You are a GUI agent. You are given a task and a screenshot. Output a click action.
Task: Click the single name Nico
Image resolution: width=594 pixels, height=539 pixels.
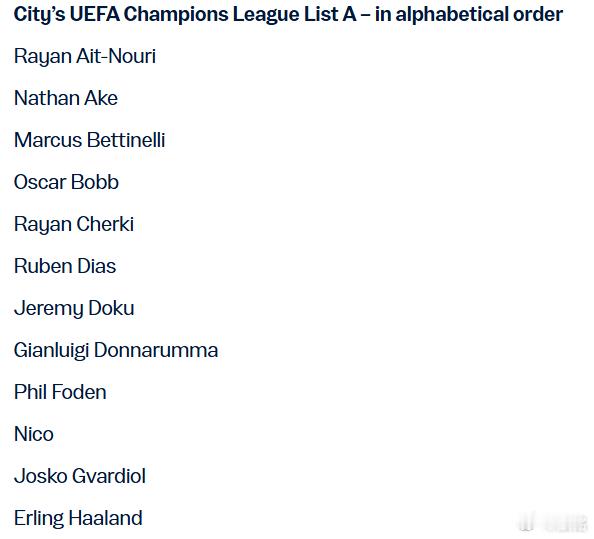(34, 434)
